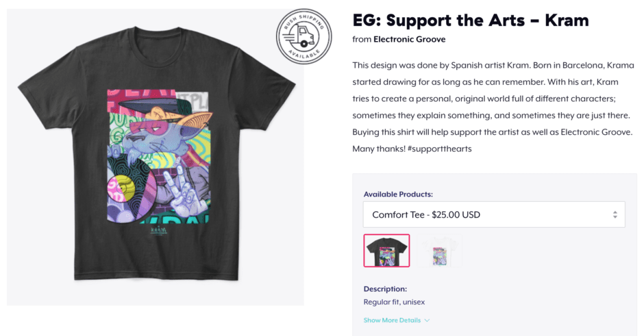Screen dimensions: 644x336
Task: Click the #supportthearts hashtag text
Action: coord(439,149)
